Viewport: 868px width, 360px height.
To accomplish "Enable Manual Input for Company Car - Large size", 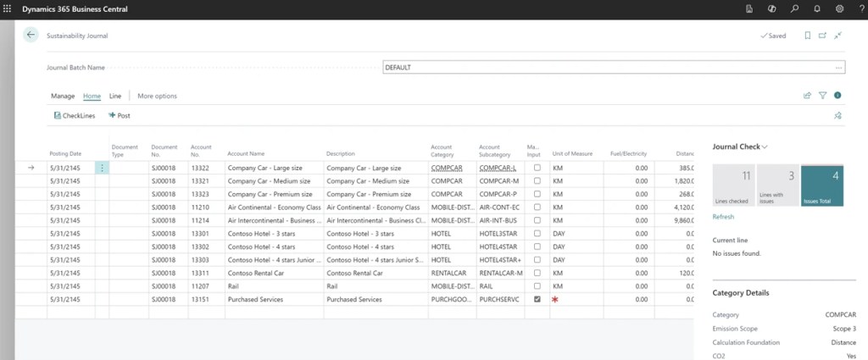I will pos(537,169).
